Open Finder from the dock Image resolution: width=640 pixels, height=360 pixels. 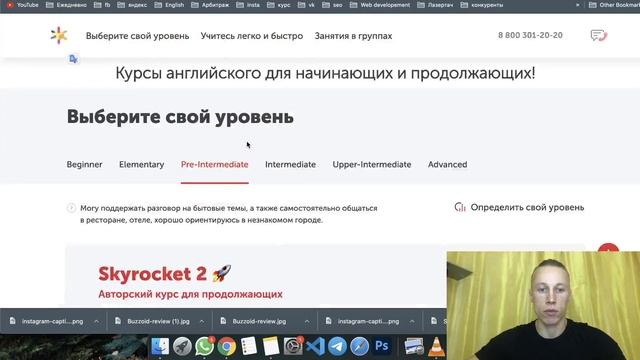click(160, 346)
